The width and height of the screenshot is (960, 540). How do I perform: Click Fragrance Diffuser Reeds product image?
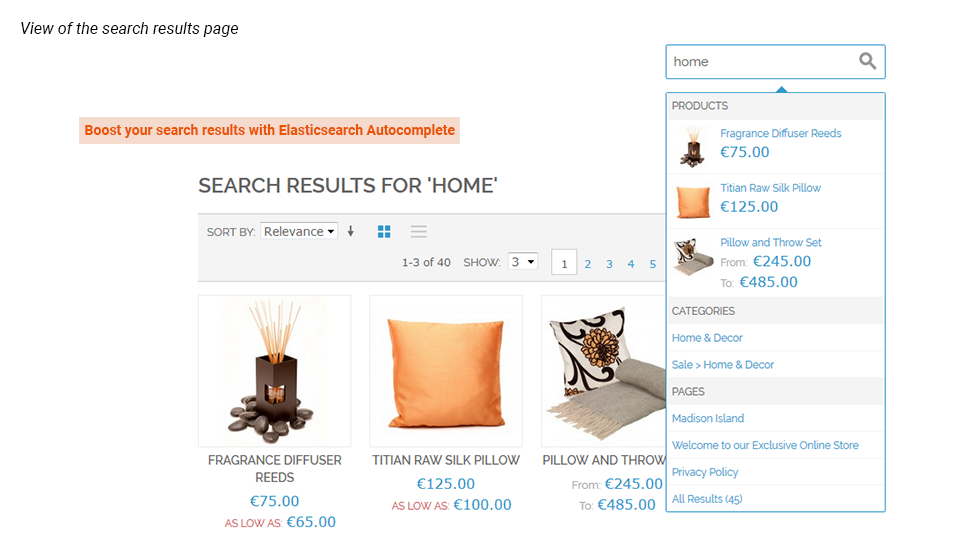[x=274, y=371]
